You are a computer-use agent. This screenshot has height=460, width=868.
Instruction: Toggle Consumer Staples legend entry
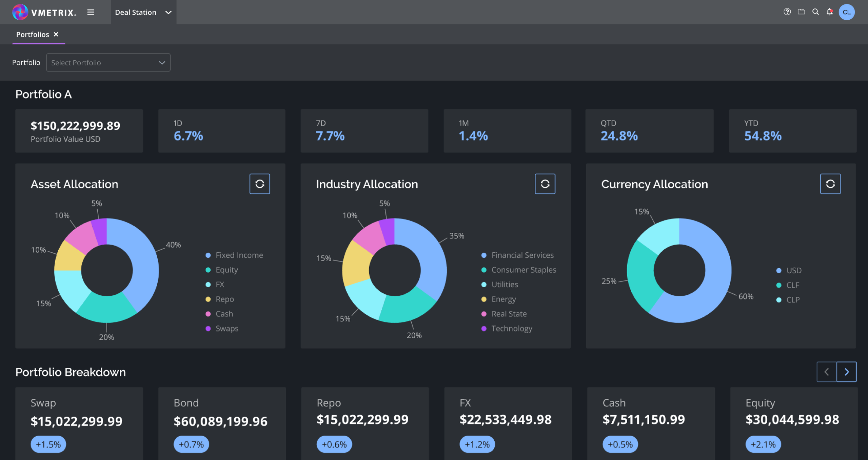[x=524, y=270]
